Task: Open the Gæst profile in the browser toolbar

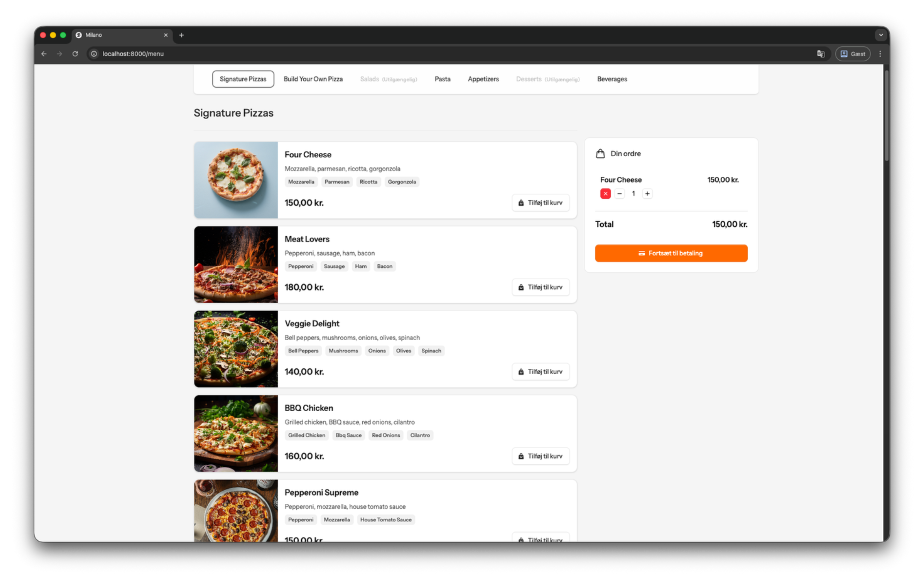Action: [x=852, y=54]
